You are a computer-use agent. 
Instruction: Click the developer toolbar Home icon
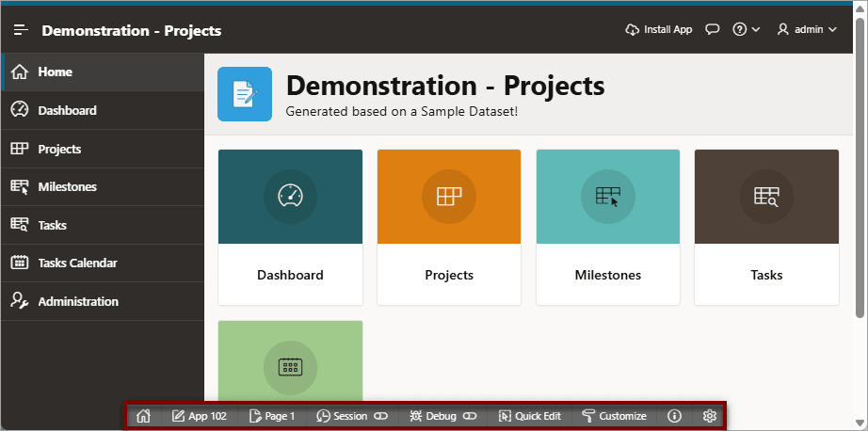click(144, 416)
